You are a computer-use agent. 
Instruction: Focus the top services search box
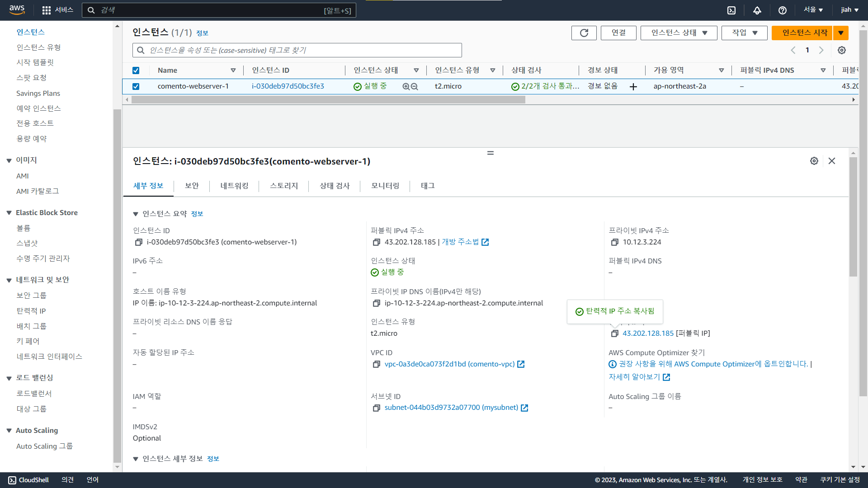coord(219,10)
